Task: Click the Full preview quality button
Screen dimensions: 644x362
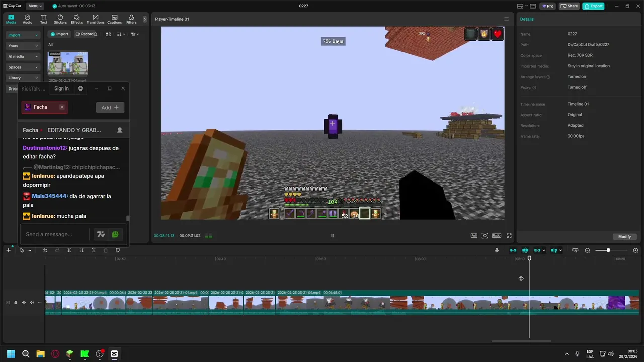Action: pos(474,235)
